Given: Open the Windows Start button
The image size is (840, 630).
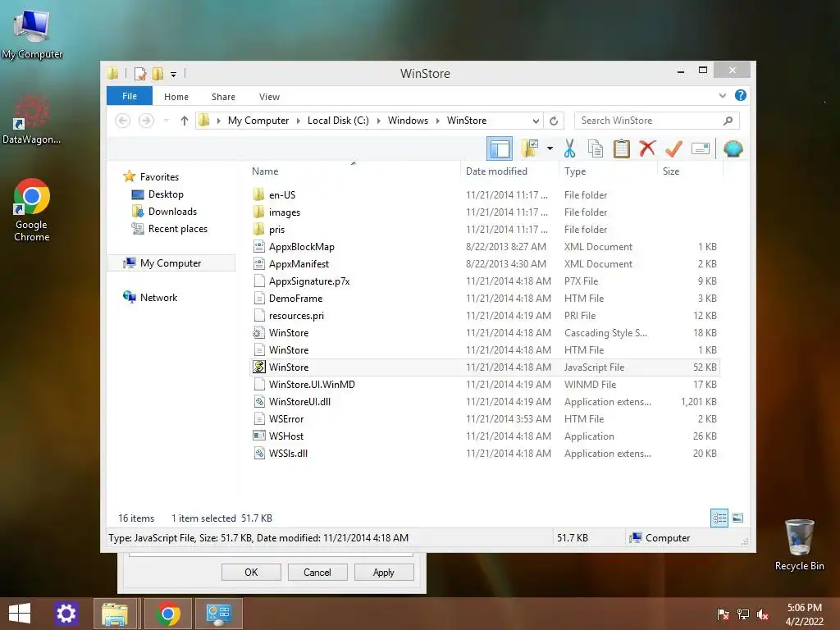Looking at the screenshot, I should tap(20, 614).
